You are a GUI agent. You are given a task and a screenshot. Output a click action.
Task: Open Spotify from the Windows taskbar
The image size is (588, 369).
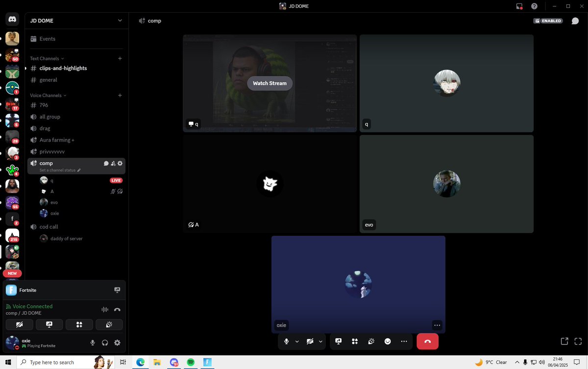click(x=191, y=362)
